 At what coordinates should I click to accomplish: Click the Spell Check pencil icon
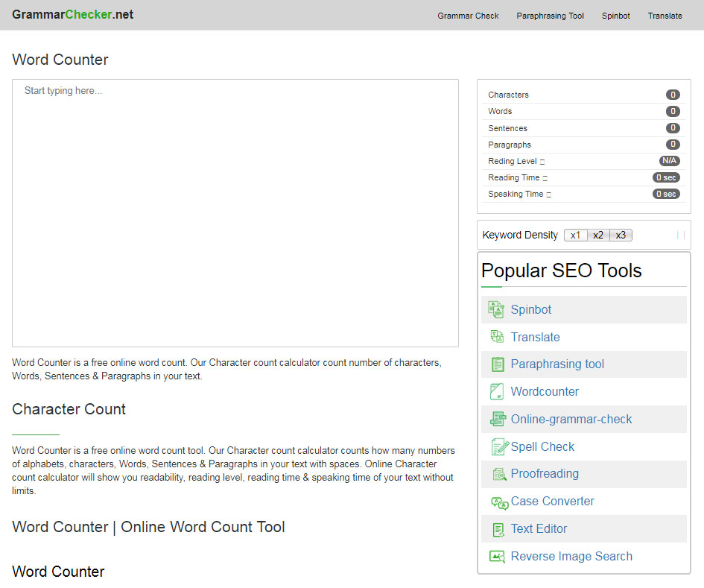point(498,447)
